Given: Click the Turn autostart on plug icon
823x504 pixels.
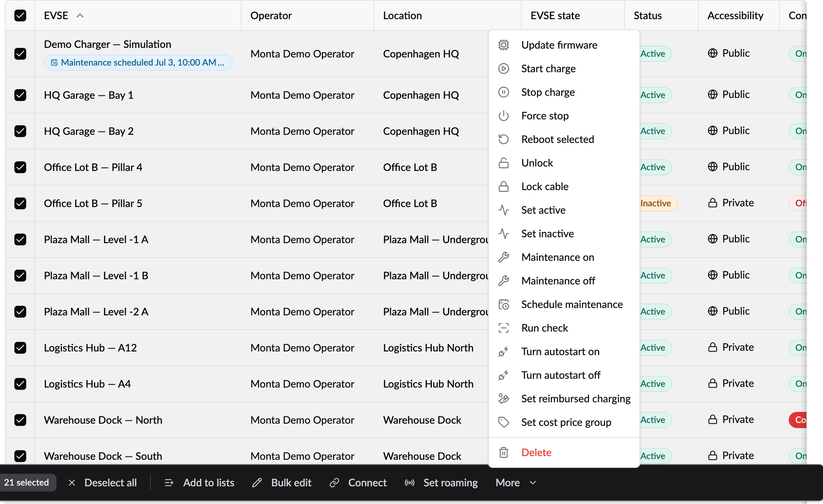Looking at the screenshot, I should coord(504,351).
